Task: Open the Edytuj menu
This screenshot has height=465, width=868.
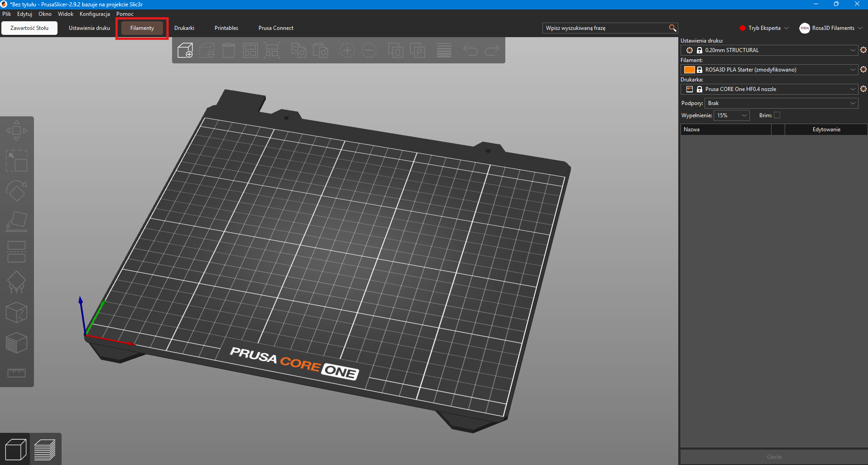Action: tap(24, 14)
